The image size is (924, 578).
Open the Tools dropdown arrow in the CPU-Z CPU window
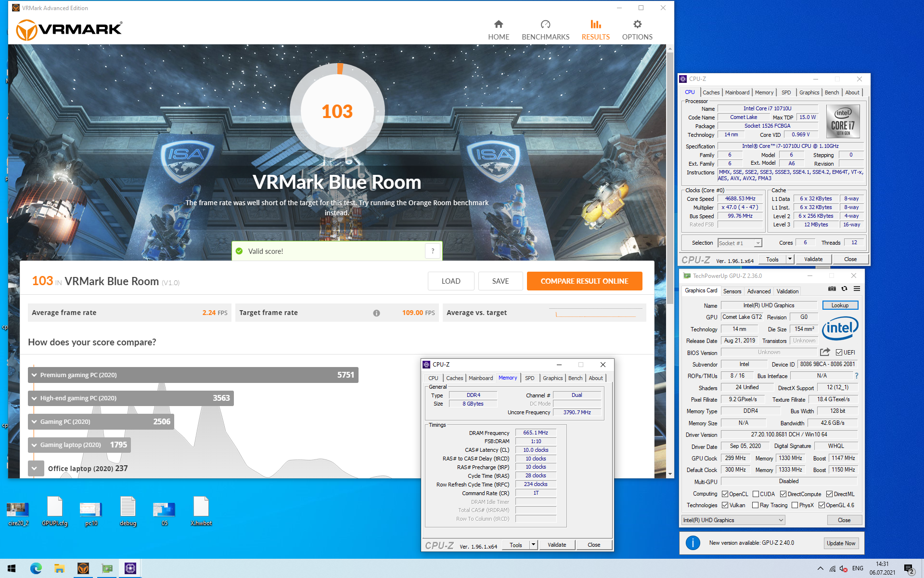pyautogui.click(x=790, y=259)
